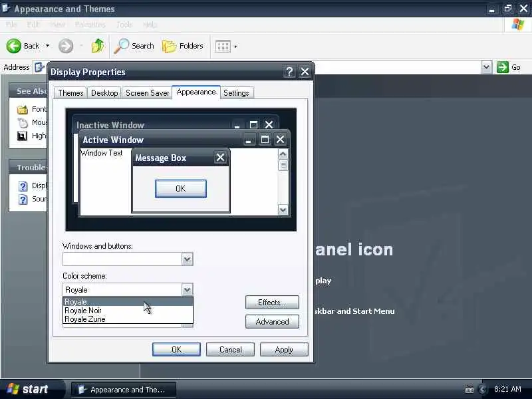Click the preview scrollbar thumb

283,165
